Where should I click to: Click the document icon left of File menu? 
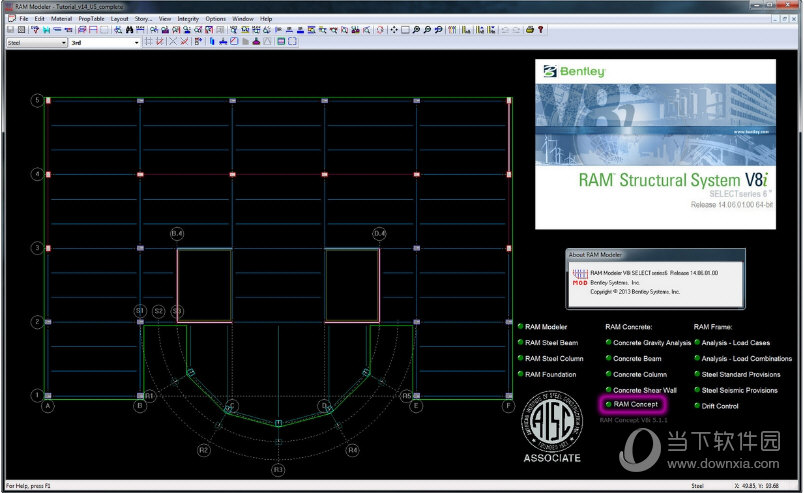(x=11, y=18)
